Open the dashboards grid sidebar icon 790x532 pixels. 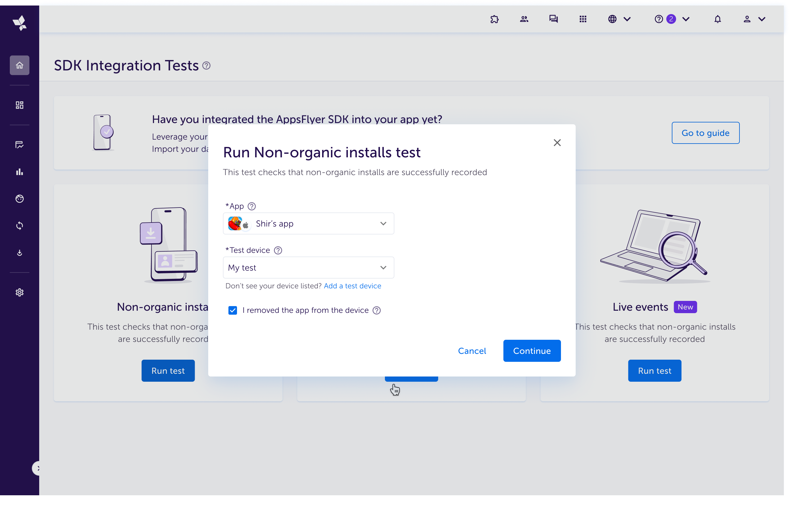pos(19,105)
